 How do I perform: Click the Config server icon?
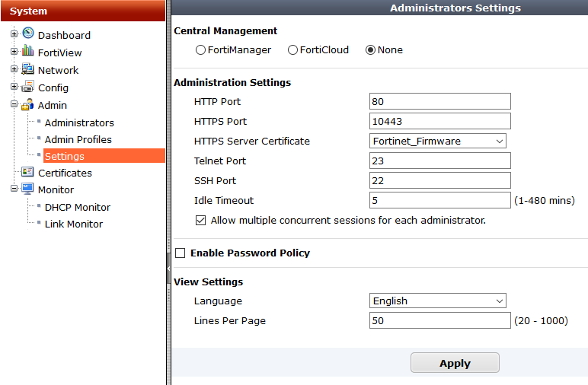(x=28, y=87)
